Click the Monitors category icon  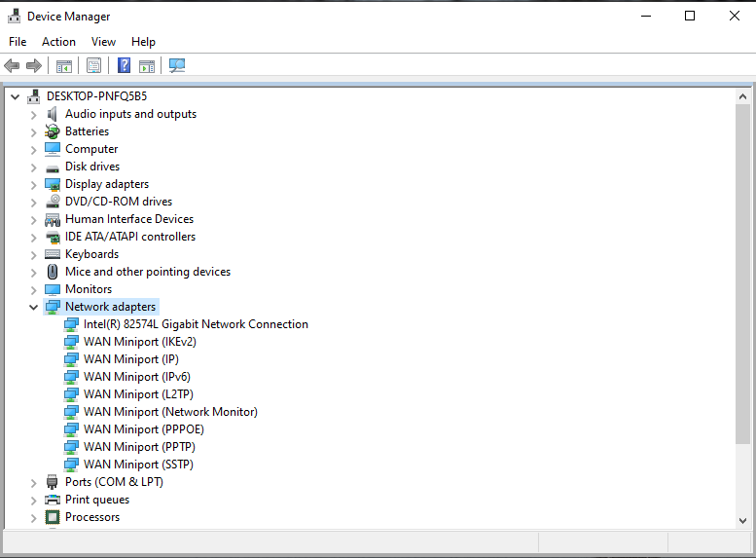coord(53,289)
